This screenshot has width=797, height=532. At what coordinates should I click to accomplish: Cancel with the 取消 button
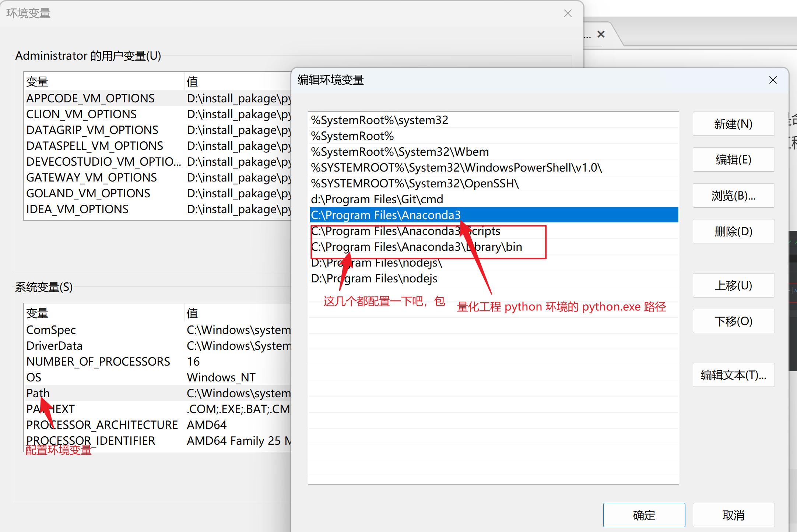(x=733, y=515)
